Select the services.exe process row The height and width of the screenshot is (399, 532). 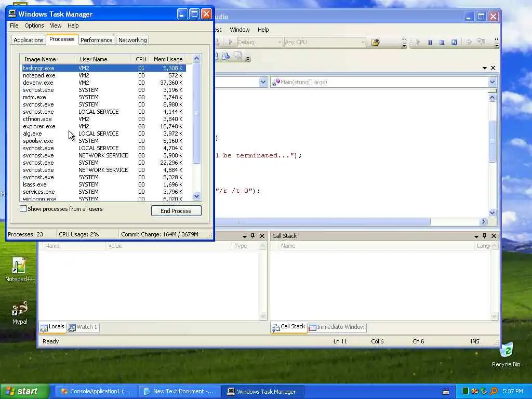point(103,192)
